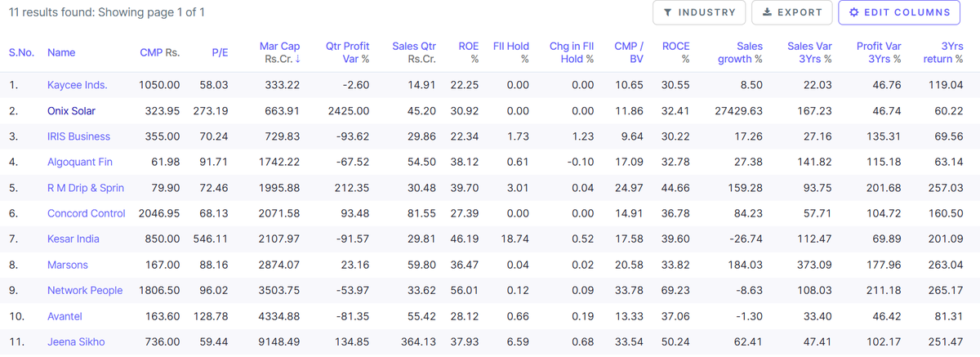This screenshot has height=357, width=980.
Task: Select Onix Solar P/E value 273.19
Action: [211, 110]
